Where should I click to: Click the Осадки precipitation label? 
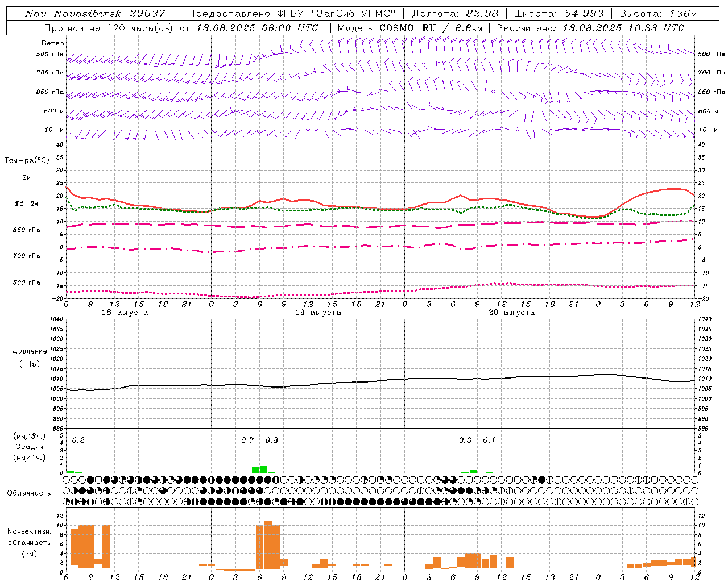pyautogui.click(x=30, y=447)
